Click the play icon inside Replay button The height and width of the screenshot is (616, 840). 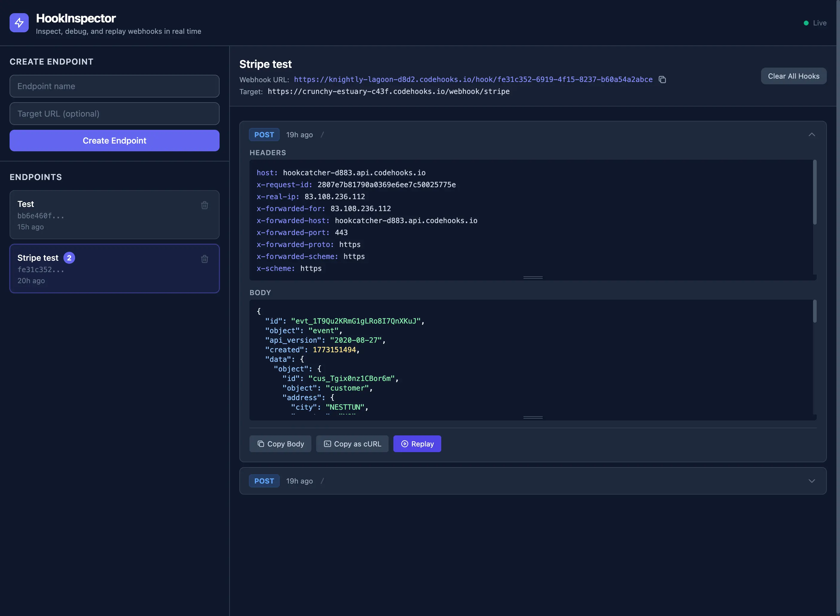[404, 444]
